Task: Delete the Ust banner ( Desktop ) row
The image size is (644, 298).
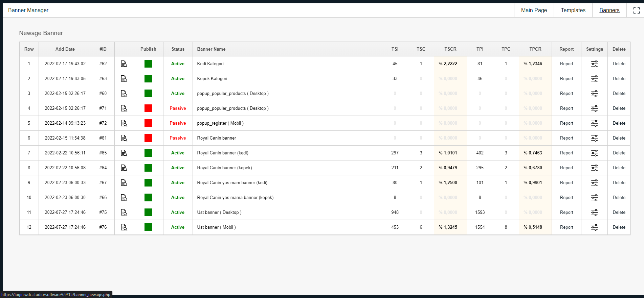Action: (x=619, y=213)
